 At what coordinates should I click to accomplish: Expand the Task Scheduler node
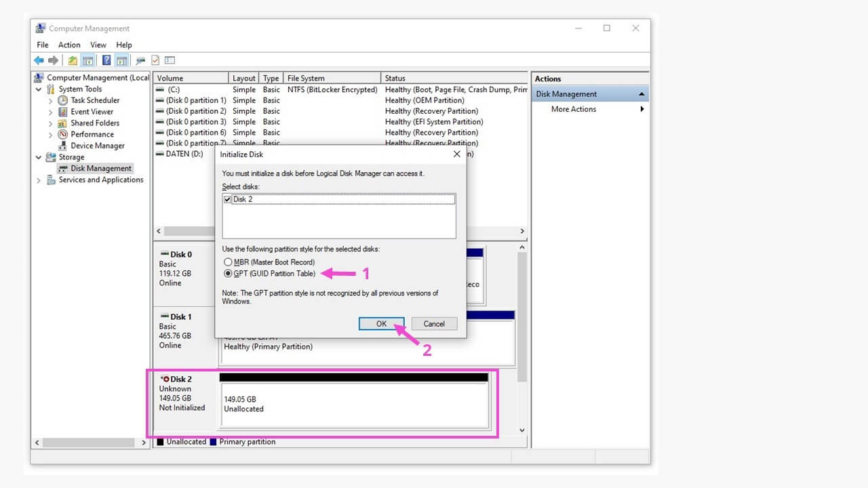point(51,100)
